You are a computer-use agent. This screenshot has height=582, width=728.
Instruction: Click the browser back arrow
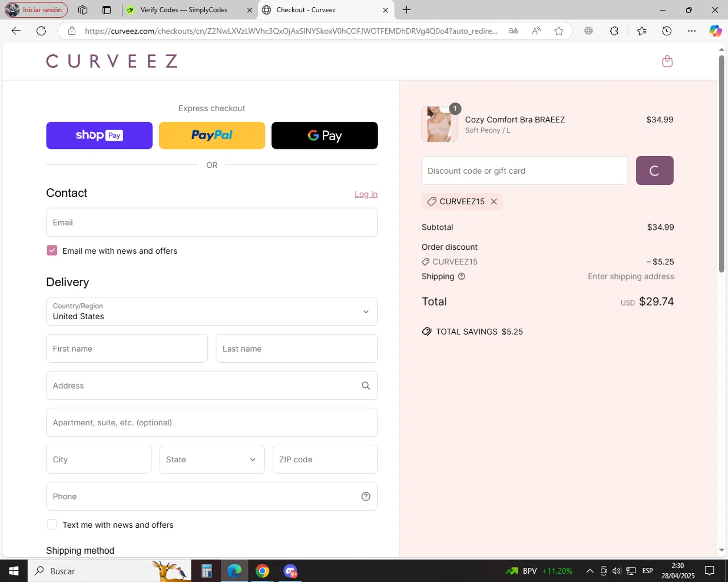pos(16,31)
